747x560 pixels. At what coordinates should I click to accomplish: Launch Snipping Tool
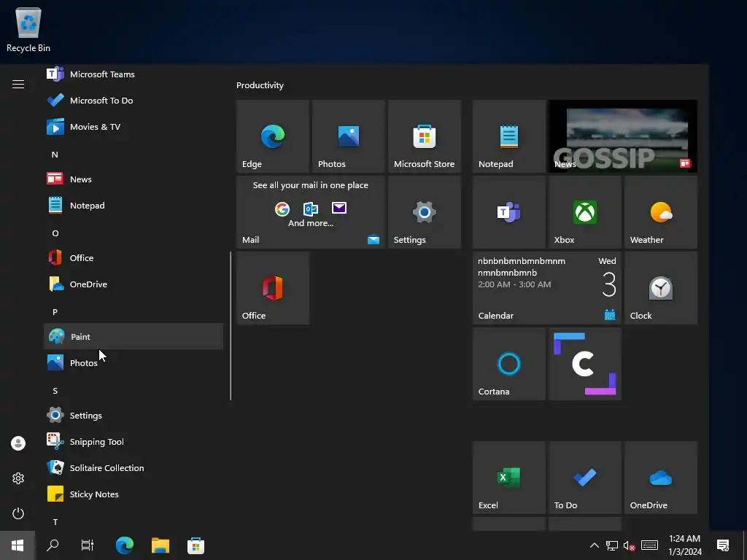pyautogui.click(x=133, y=441)
